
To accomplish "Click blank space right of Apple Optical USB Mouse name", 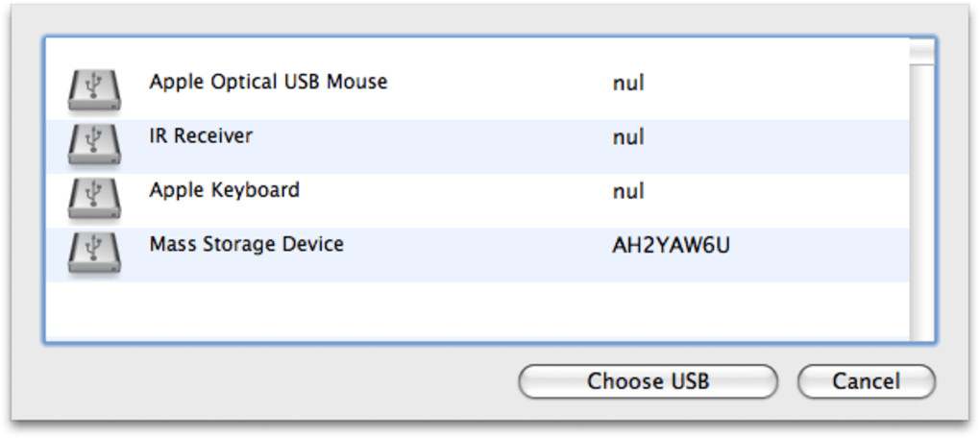I will pos(490,84).
